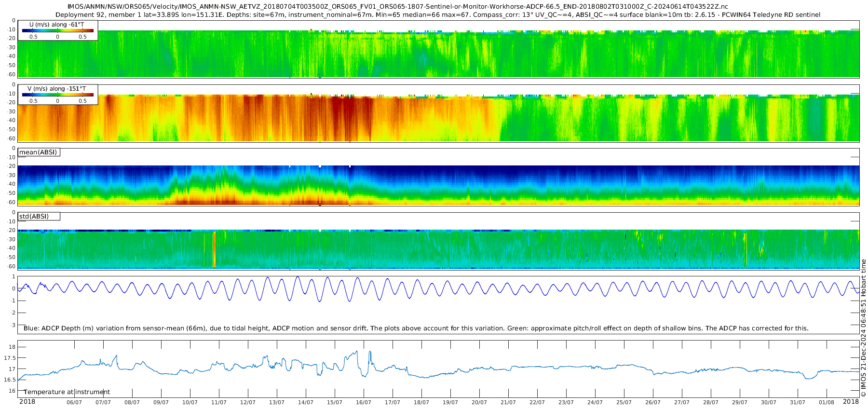
Task: Click the V velocity colorbar legend
Action: coord(57,95)
